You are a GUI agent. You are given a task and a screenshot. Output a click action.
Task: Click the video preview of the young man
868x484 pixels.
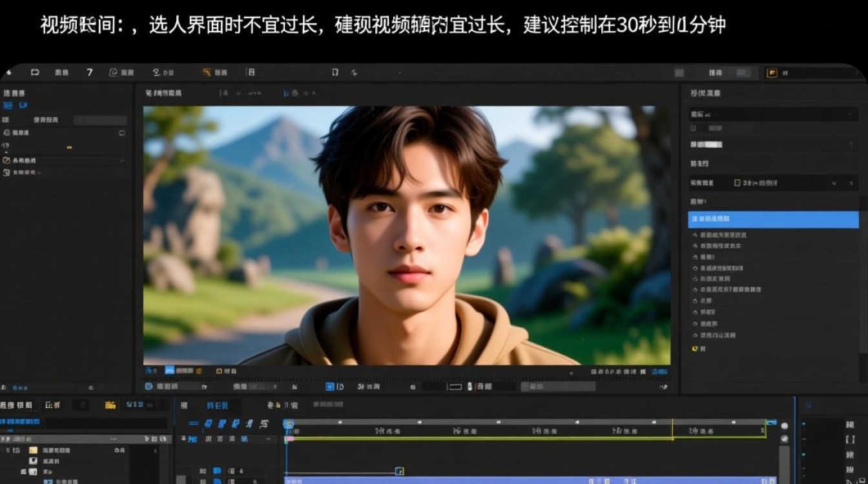(406, 236)
